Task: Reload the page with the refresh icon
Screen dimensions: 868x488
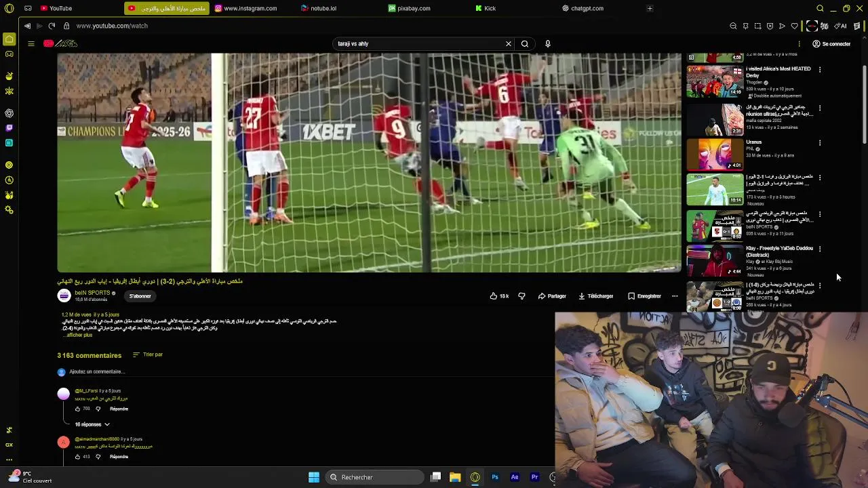Action: (52, 26)
